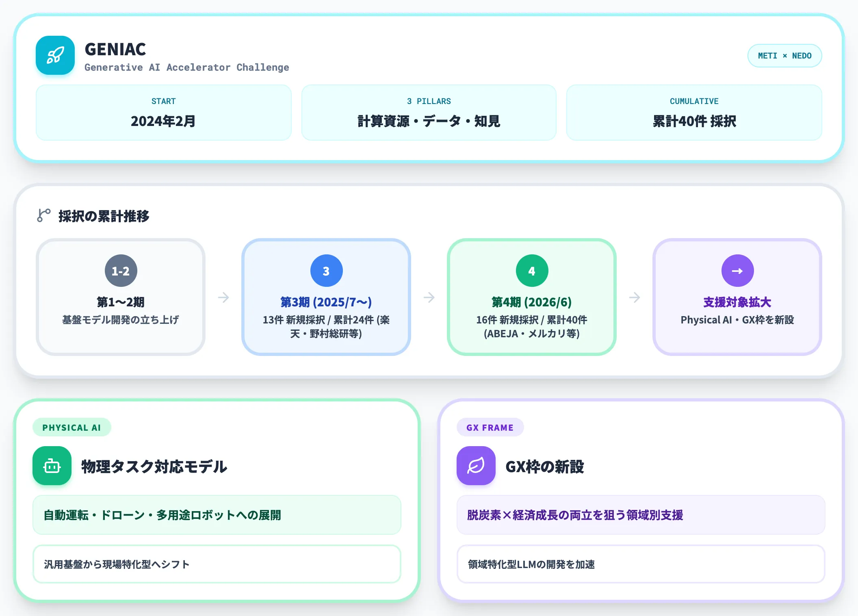This screenshot has height=616, width=858.
Task: Click the GENIAC rocket icon
Action: (x=55, y=55)
